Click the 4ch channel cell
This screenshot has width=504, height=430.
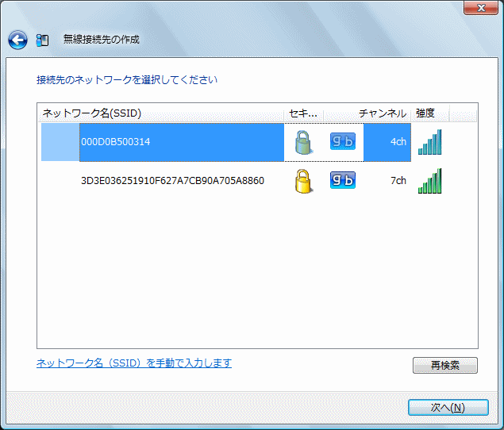[x=398, y=142]
